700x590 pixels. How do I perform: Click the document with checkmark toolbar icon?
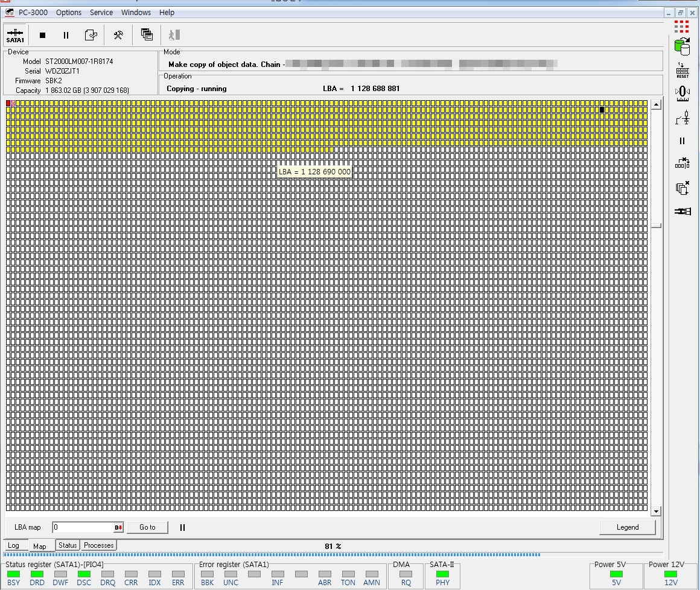tap(91, 36)
